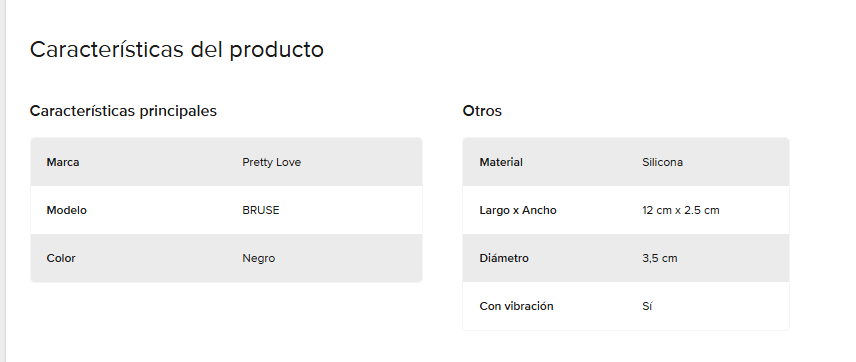Select the '12 cm x 2.5 cm' value
Image resolution: width=856 pixels, height=362 pixels.
[681, 210]
